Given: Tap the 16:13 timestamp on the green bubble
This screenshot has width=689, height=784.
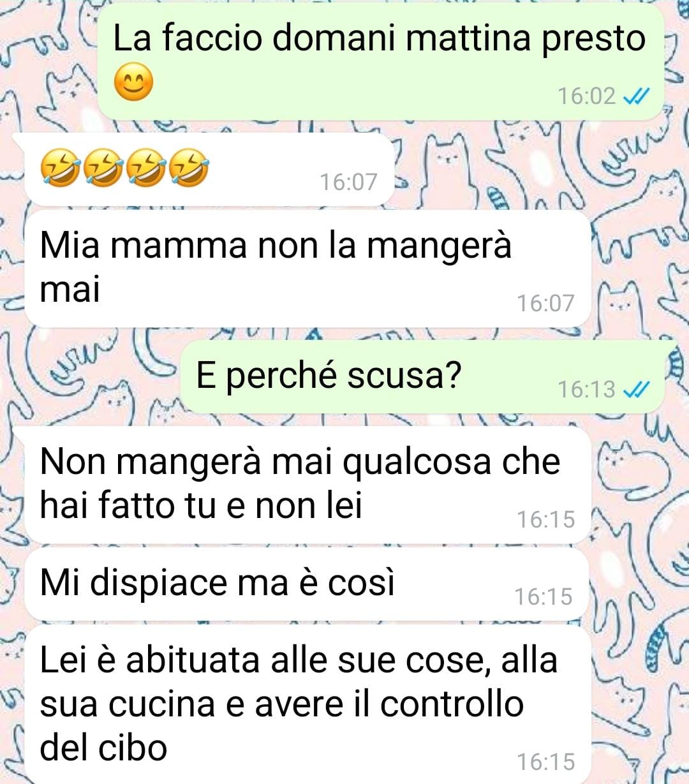Looking at the screenshot, I should click(587, 389).
